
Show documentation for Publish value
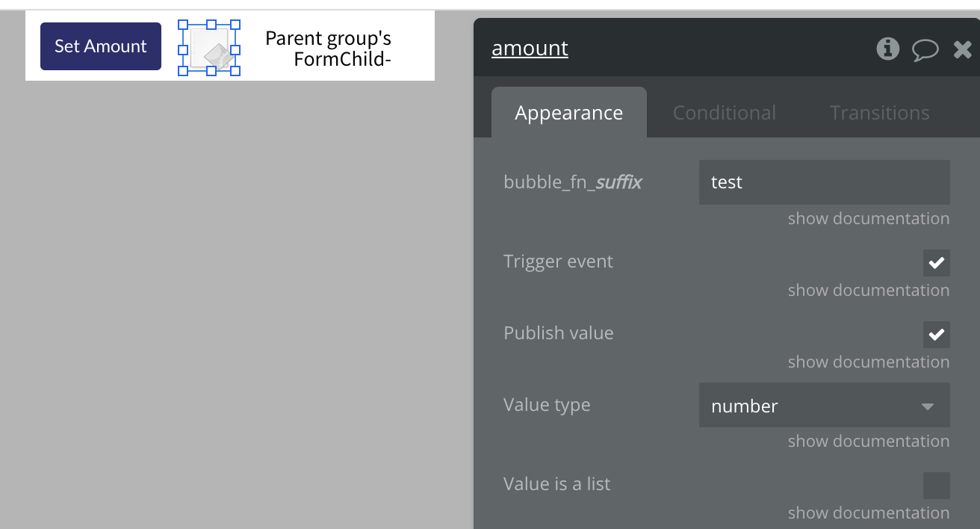pyautogui.click(x=868, y=362)
